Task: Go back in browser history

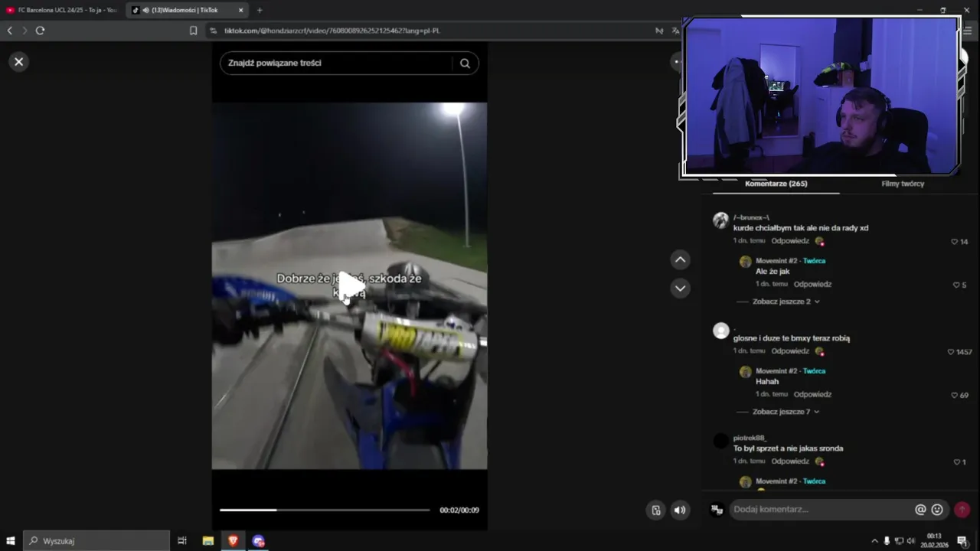Action: click(x=9, y=31)
